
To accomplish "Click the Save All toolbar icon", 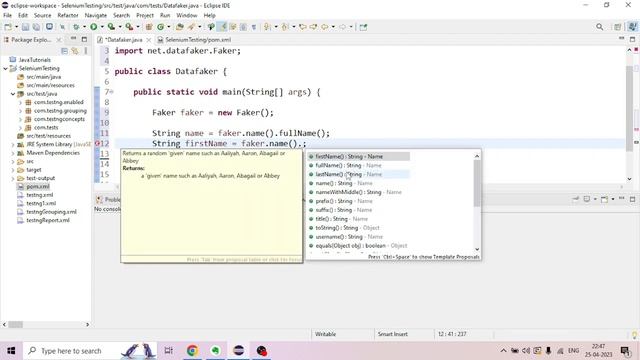I will tap(36, 27).
